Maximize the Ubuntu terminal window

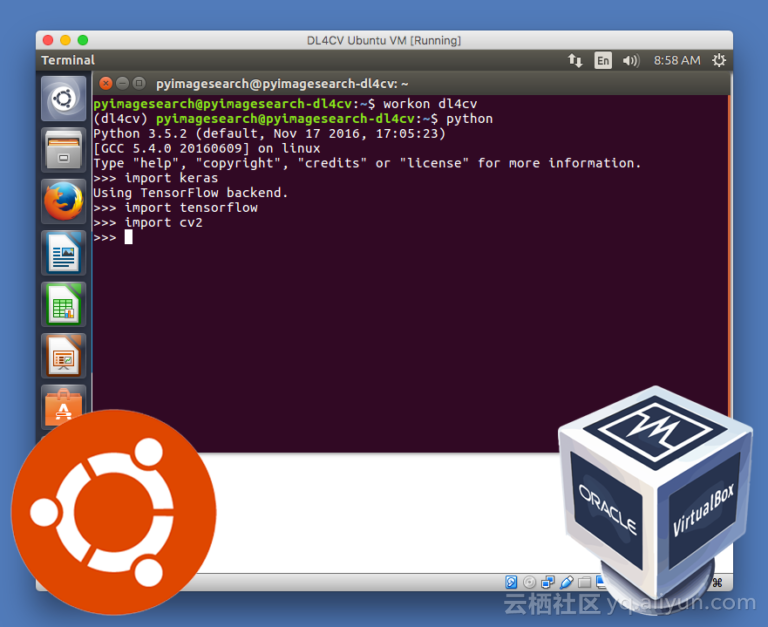point(139,83)
